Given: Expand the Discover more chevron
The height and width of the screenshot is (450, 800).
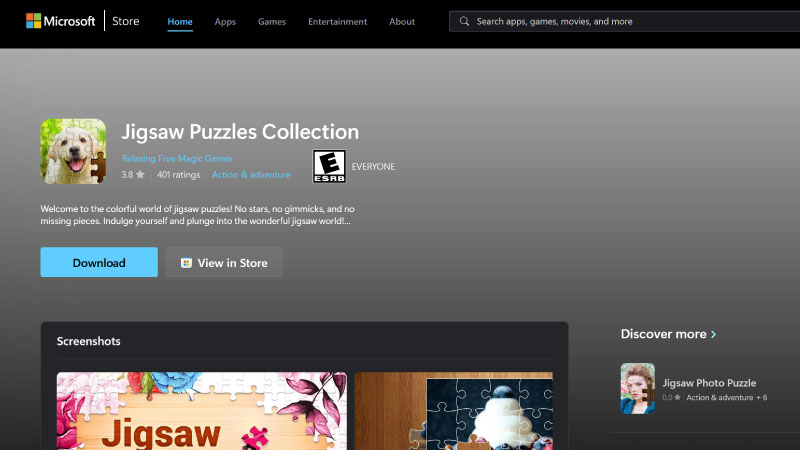Looking at the screenshot, I should 713,334.
